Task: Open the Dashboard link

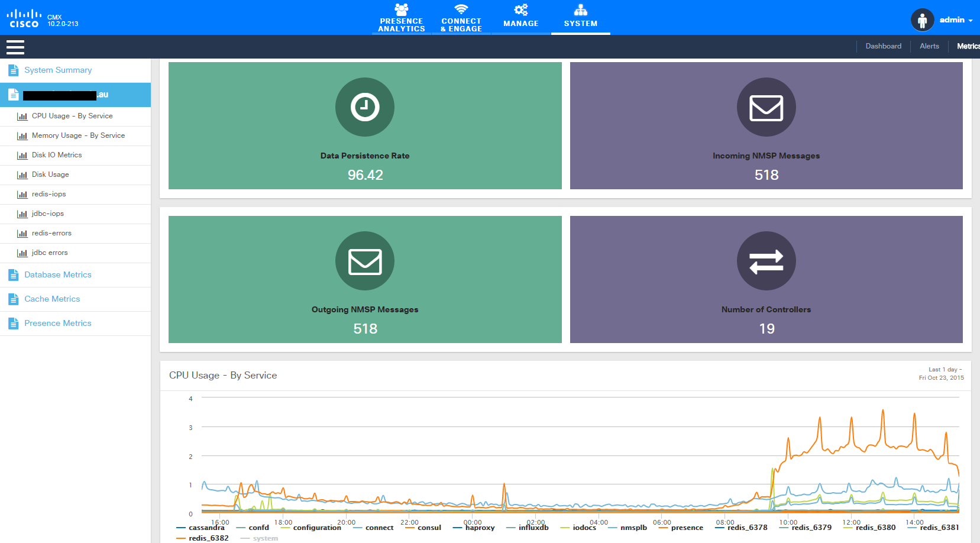Action: [x=884, y=46]
